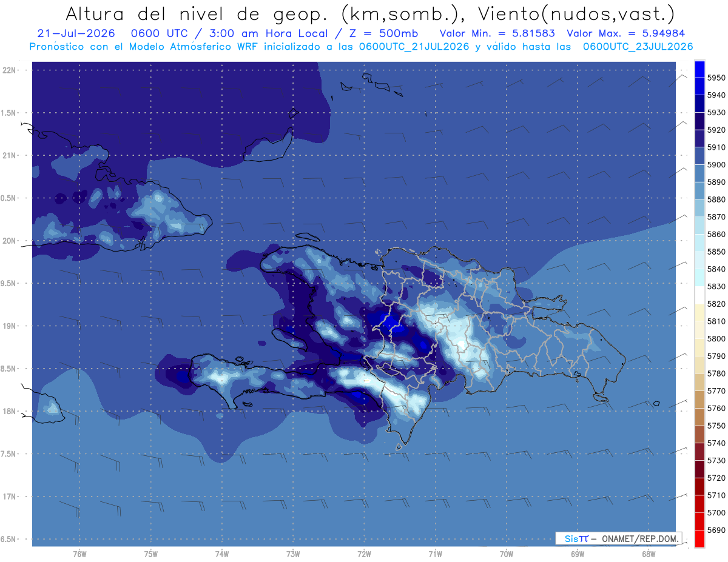
Task: Click the '5760' colorbar value
Action: pyautogui.click(x=716, y=408)
